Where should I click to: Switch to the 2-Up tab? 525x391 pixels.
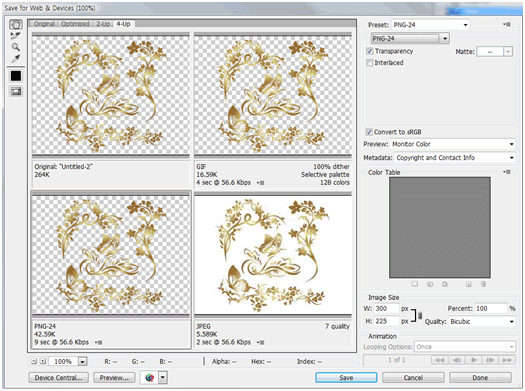[103, 24]
